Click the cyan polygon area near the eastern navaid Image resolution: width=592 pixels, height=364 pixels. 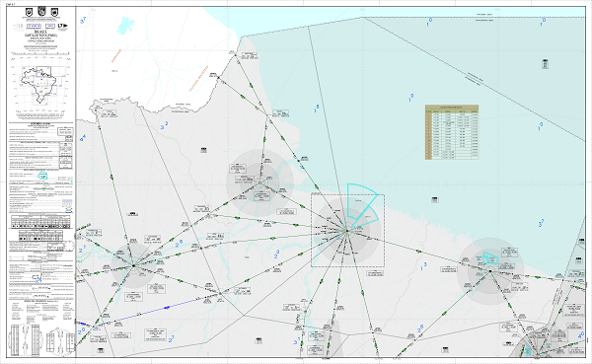pos(490,258)
